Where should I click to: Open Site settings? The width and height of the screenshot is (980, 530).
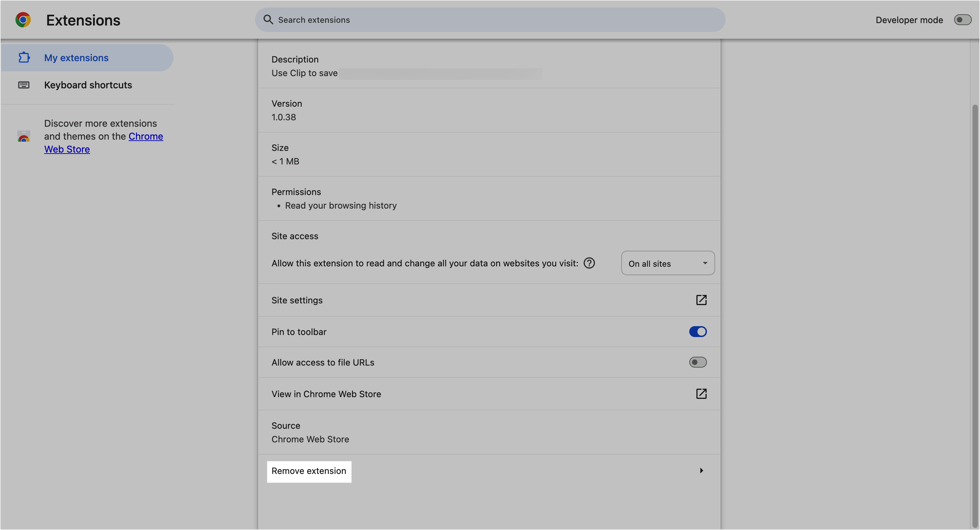tap(297, 300)
